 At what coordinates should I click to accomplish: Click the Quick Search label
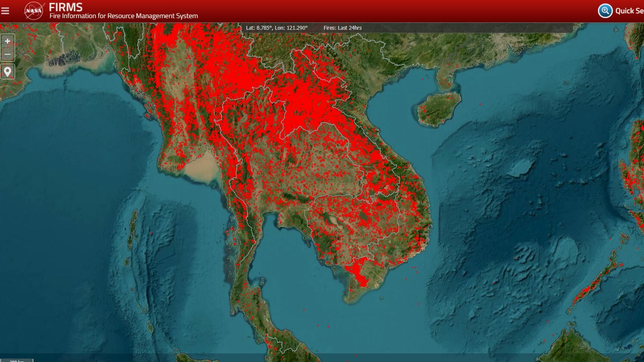tap(629, 11)
